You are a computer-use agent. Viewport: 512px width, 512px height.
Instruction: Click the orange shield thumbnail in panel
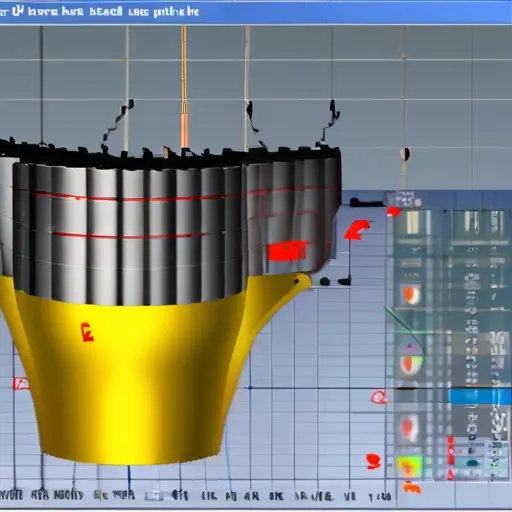pyautogui.click(x=411, y=295)
